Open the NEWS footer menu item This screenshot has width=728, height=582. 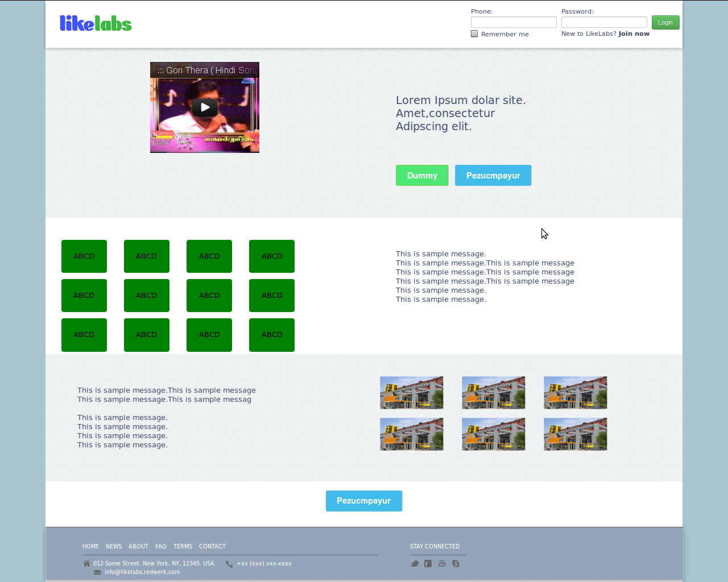(114, 547)
